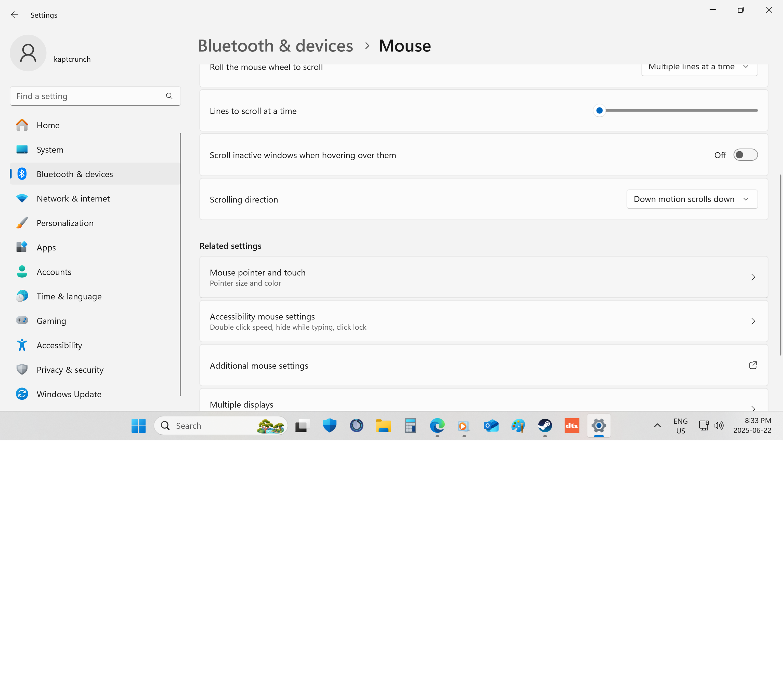Click the volume speaker icon in the tray
783x700 pixels.
point(718,425)
